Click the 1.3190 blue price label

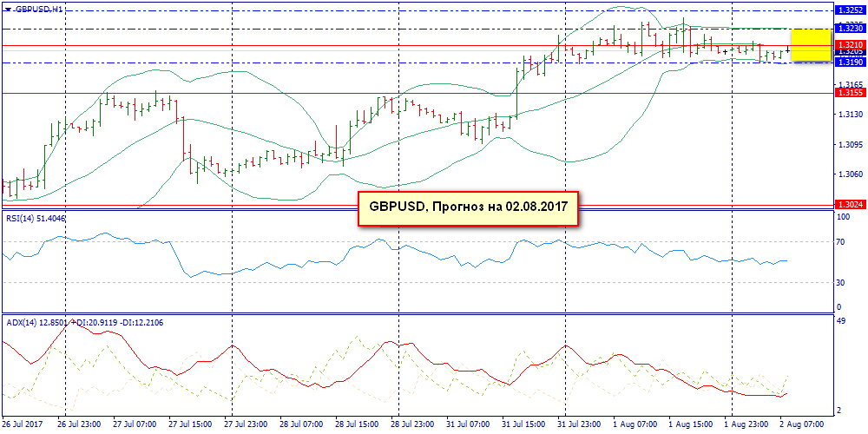click(x=850, y=62)
